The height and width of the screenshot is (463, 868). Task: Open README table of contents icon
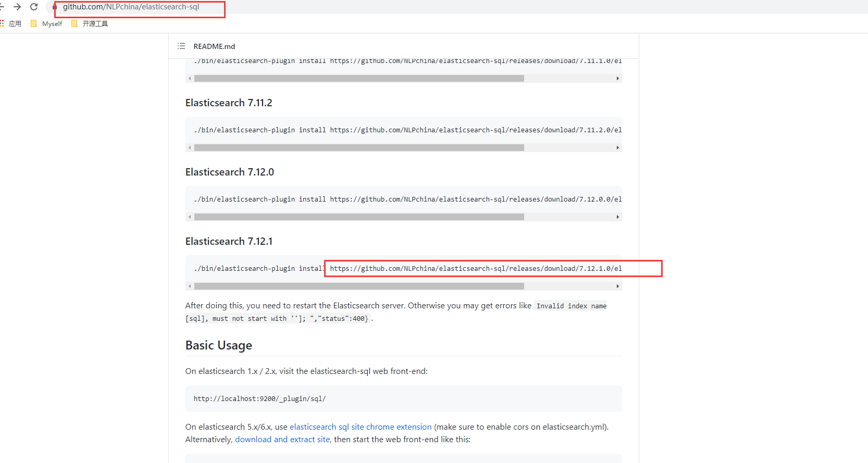[181, 46]
